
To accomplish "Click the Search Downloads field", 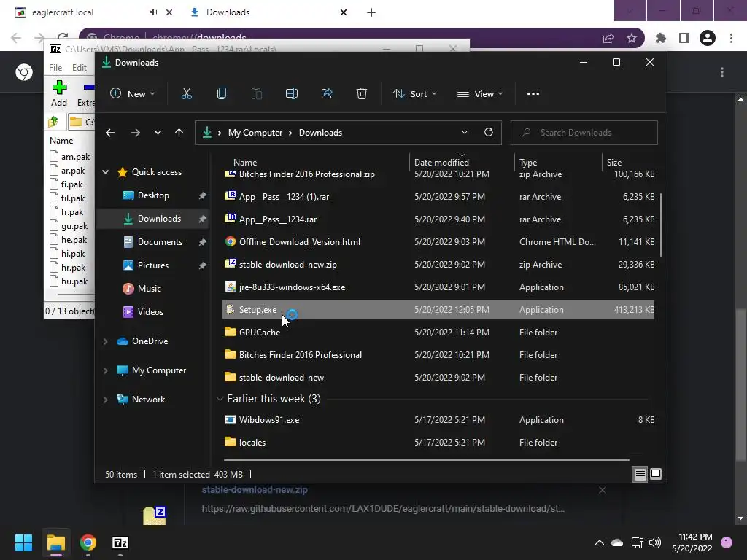I will pos(584,133).
